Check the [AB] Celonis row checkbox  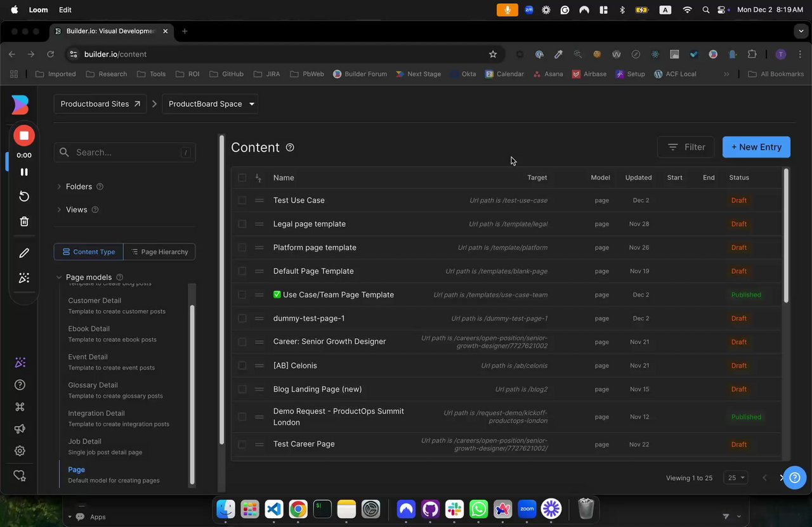coord(242,365)
